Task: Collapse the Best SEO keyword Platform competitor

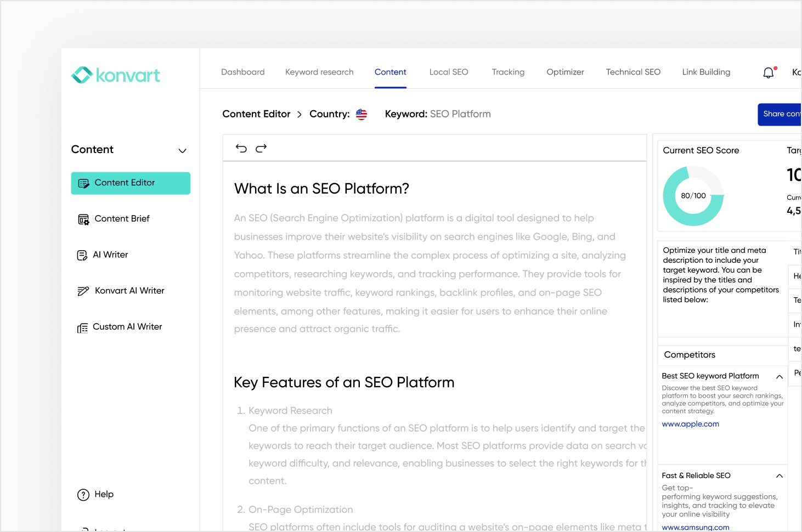Action: (x=779, y=376)
